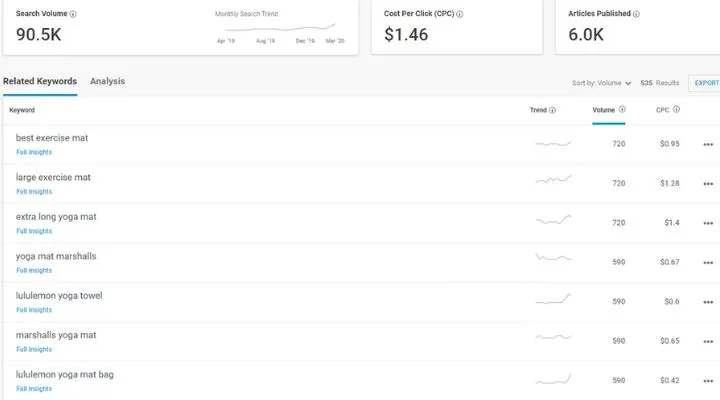This screenshot has height=400, width=720.
Task: Open more options for marshalls yoga mat
Action: point(708,342)
